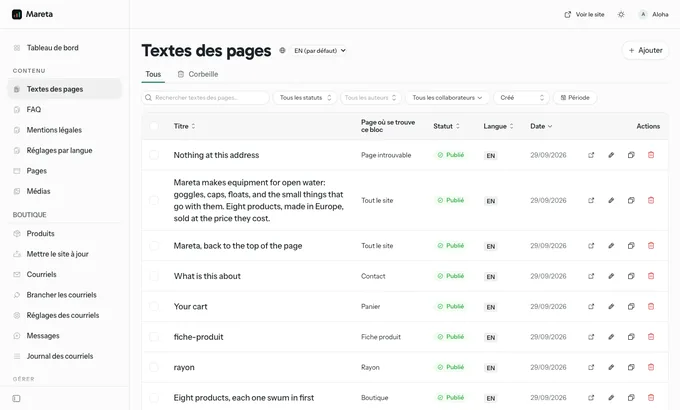Open the 'Mareta makes equipment' entry external view

tap(591, 200)
